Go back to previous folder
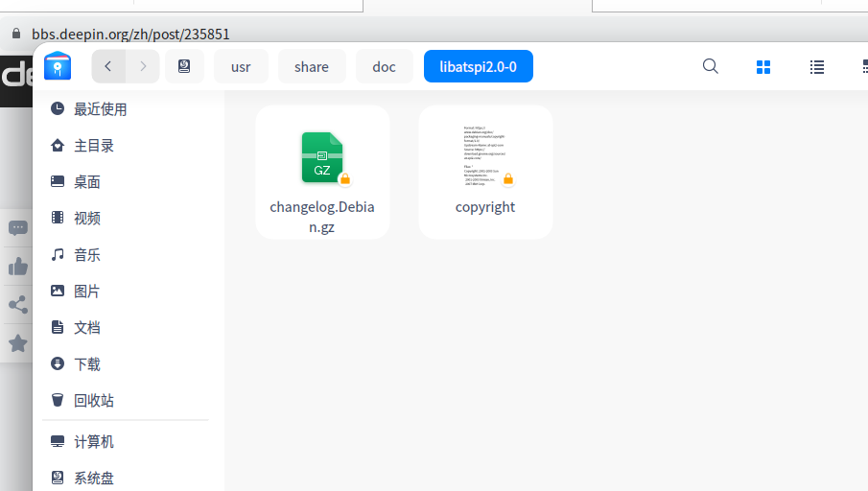 coord(108,66)
